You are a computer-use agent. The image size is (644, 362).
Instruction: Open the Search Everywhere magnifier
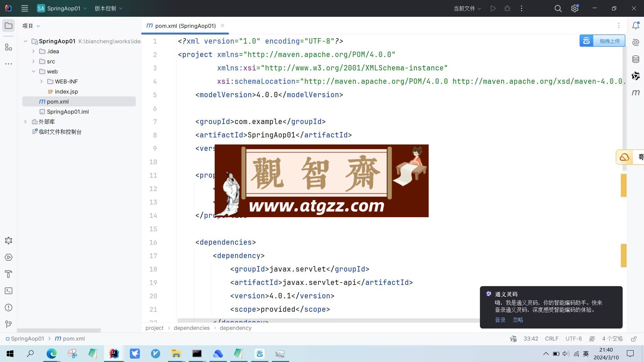pos(558,8)
